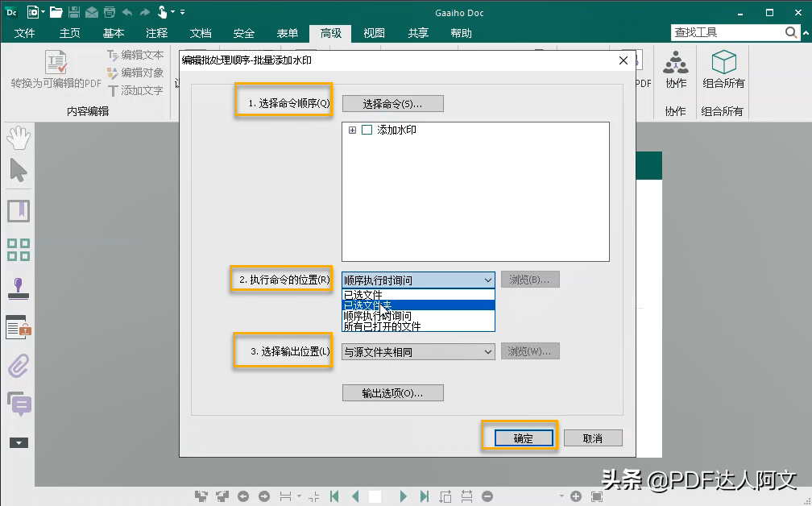The height and width of the screenshot is (506, 812).
Task: Click the 输出选项(O)... button
Action: coord(392,393)
